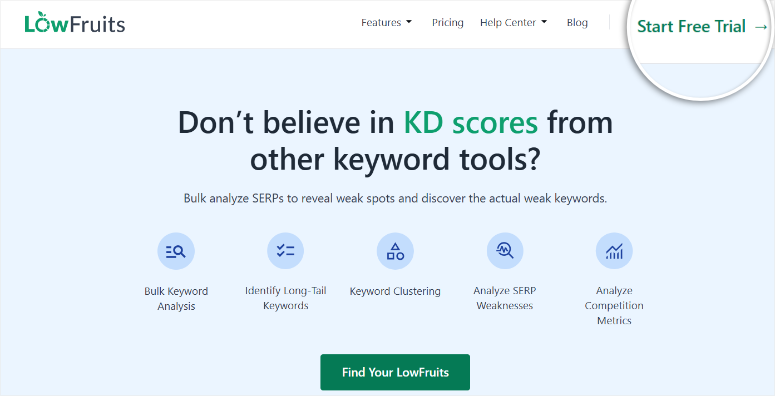This screenshot has height=396, width=775.
Task: Click the green 'KD scores' heading text
Action: 471,123
